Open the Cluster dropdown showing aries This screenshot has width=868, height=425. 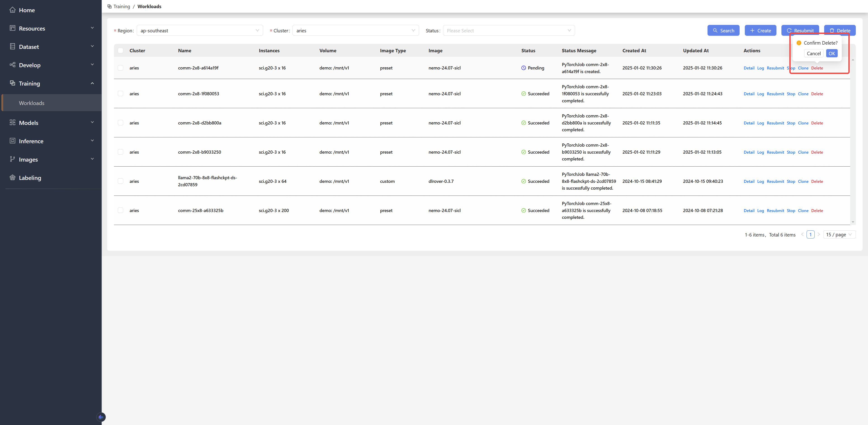tap(356, 30)
